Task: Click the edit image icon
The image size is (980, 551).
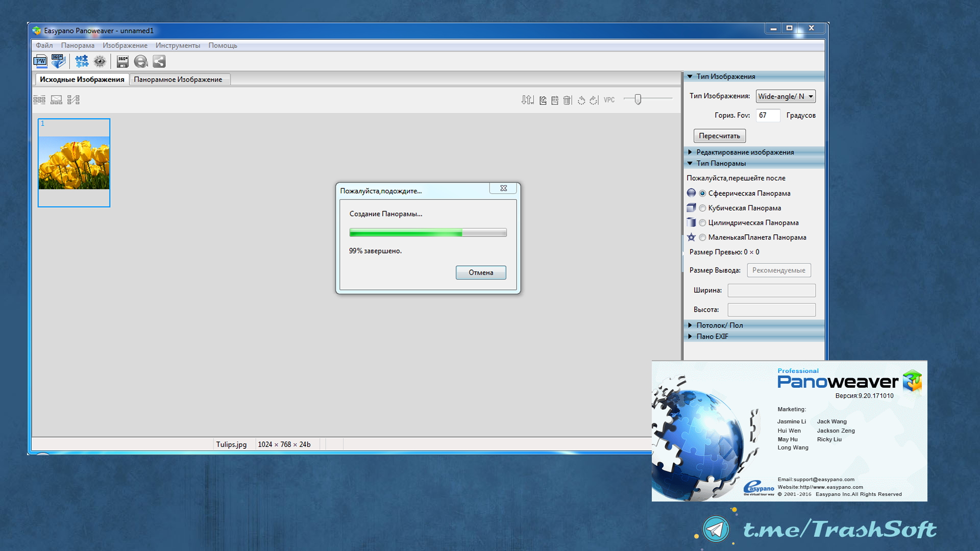Action: (x=543, y=101)
